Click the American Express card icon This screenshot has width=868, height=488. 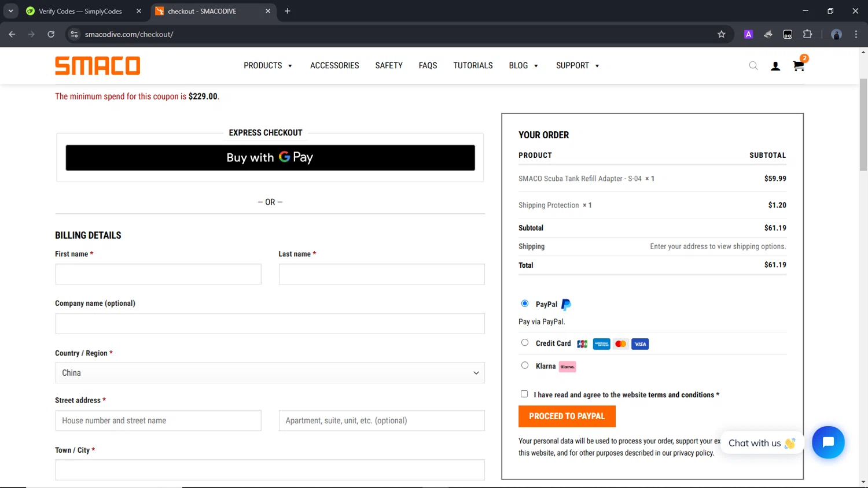click(x=601, y=344)
